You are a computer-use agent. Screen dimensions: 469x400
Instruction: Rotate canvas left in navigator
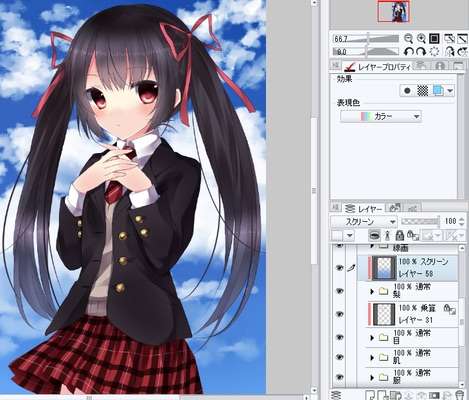coord(408,52)
